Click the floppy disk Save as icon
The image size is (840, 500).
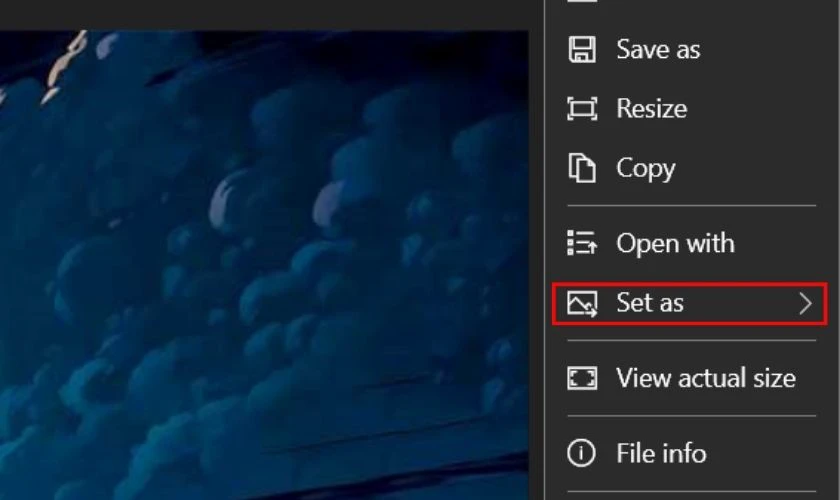[581, 49]
